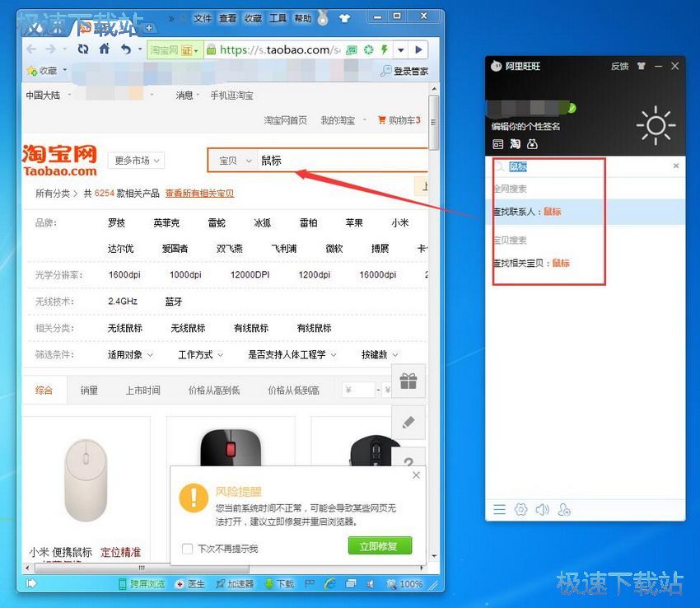The image size is (700, 608).
Task: Open the news panel icon in AliWangwang
Action: [497, 144]
